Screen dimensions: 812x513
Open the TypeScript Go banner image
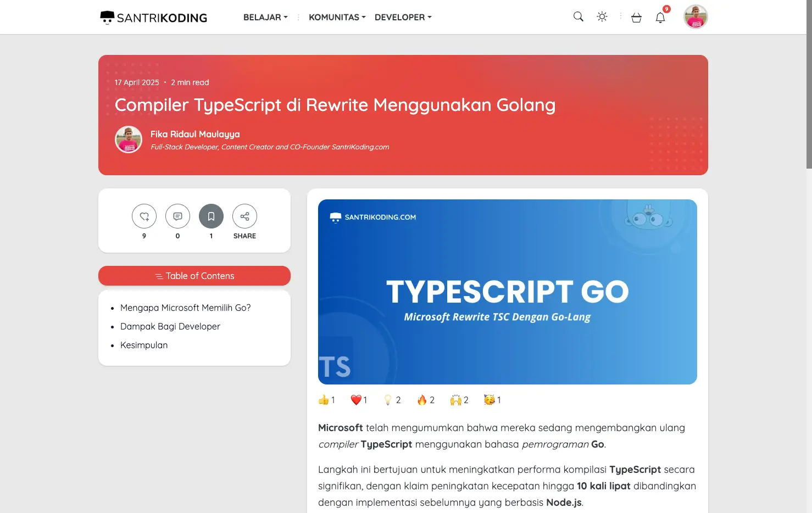point(508,292)
